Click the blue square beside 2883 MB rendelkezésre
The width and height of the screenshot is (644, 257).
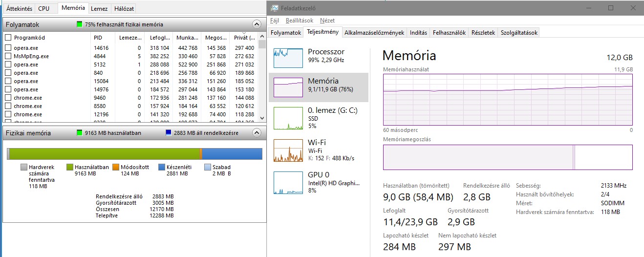(x=169, y=132)
